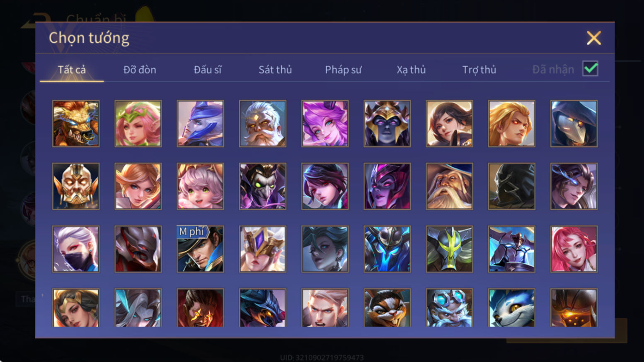Toggle the Đã nhận checkbox
This screenshot has height=362, width=644.
(590, 69)
